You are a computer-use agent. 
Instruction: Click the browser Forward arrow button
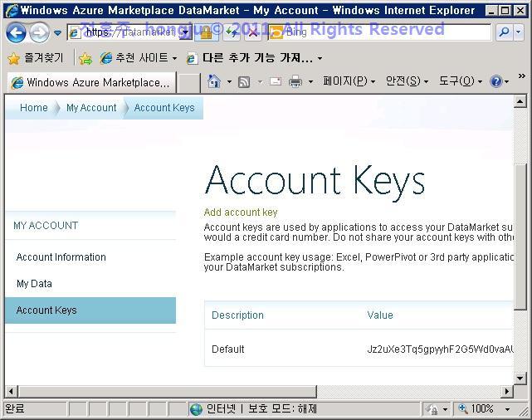(x=39, y=32)
